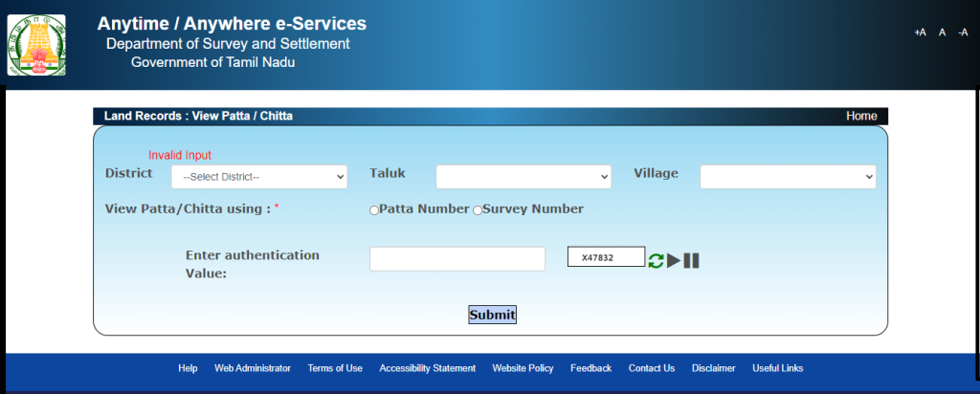Open the Select District dropdown
Screen dimensions: 980x394
click(258, 177)
